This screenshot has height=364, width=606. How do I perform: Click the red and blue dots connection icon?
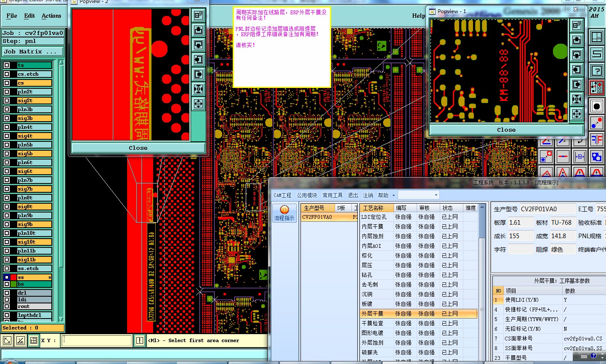coord(597,123)
